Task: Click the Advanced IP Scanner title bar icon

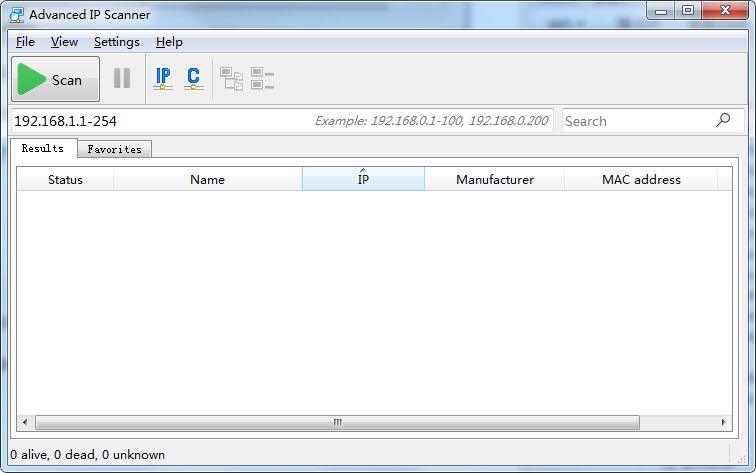Action: pos(17,13)
